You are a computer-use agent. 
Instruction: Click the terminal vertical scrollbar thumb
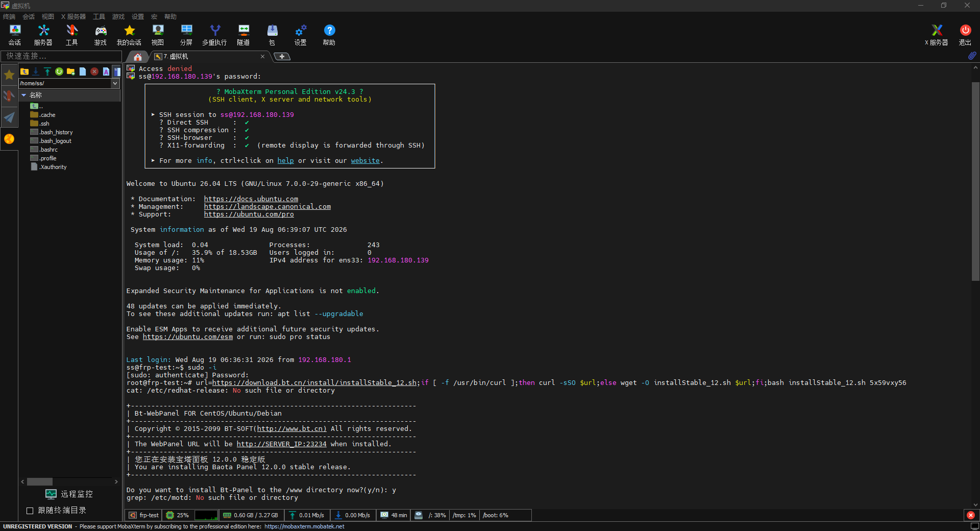[975, 181]
